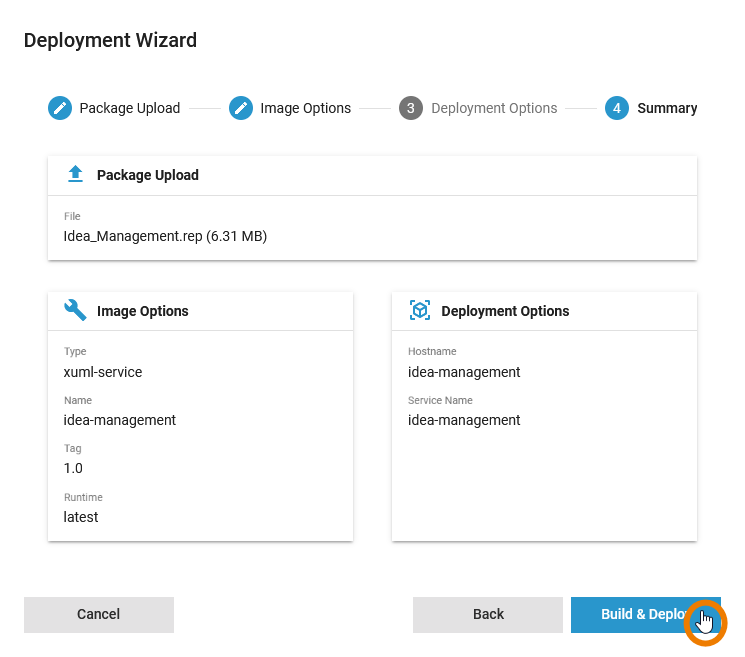Click the Package Upload step pencil icon
745x657 pixels.
click(60, 108)
